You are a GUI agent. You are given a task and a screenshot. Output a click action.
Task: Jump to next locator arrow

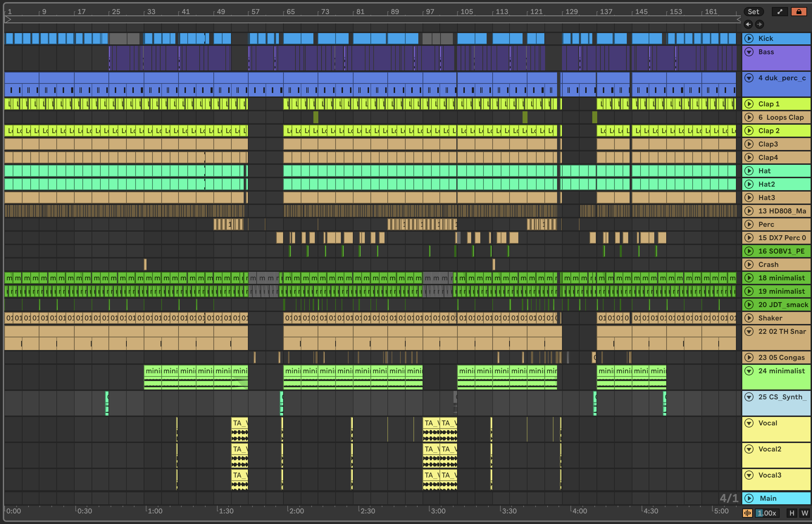[x=760, y=24]
